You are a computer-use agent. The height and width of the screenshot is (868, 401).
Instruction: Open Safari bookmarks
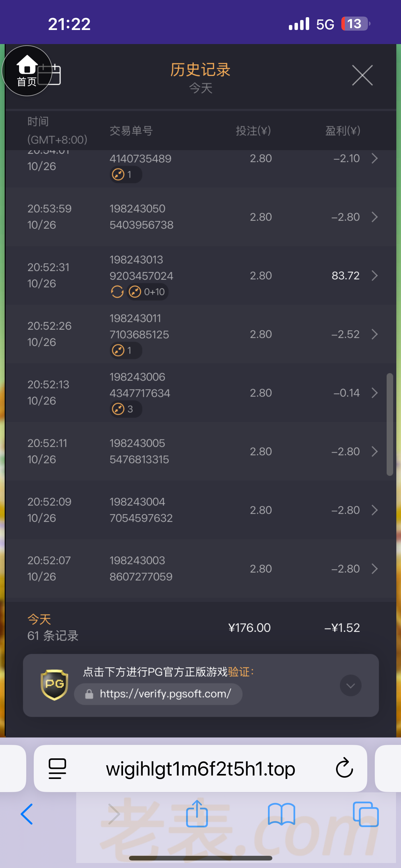[x=281, y=814]
